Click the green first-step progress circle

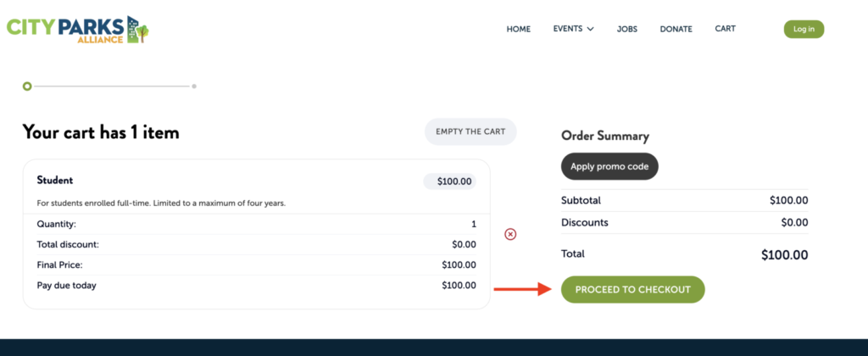(x=27, y=86)
